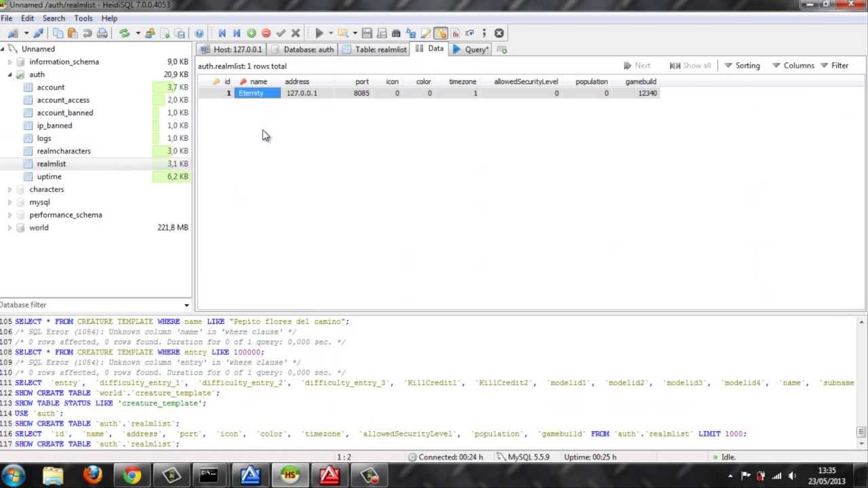This screenshot has width=868, height=488.
Task: Open the Database filter dropdown
Action: (186, 305)
